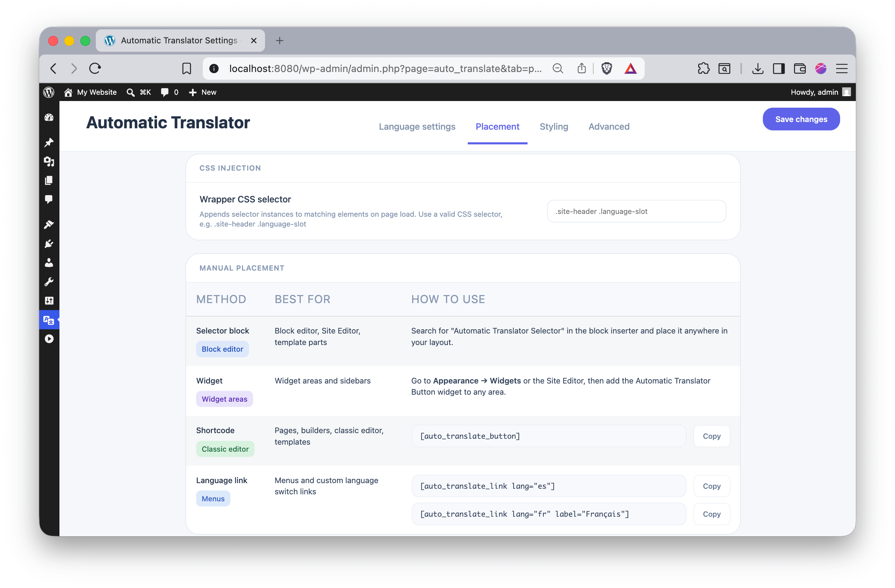Open Settings sliders icon in sidebar

(49, 300)
